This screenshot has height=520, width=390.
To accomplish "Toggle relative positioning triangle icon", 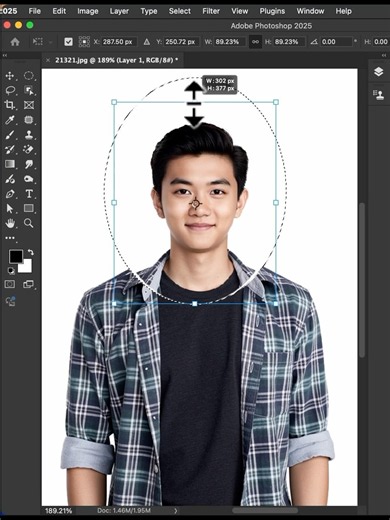I will pos(147,42).
